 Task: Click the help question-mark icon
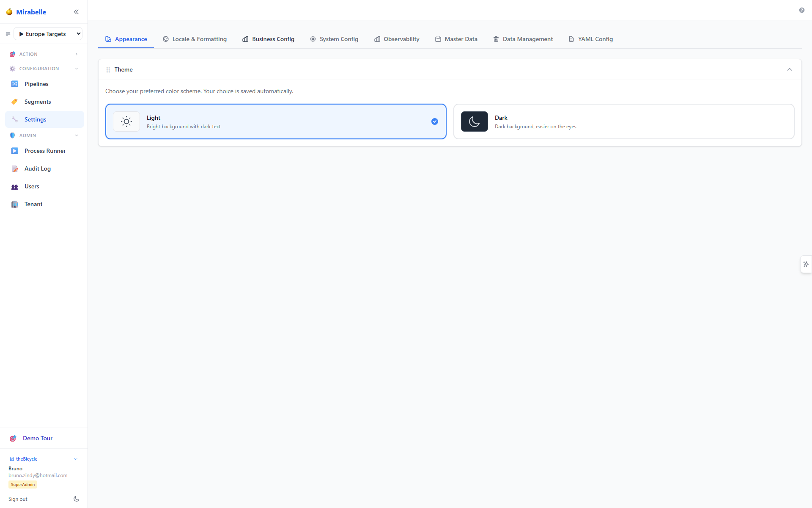pos(802,10)
